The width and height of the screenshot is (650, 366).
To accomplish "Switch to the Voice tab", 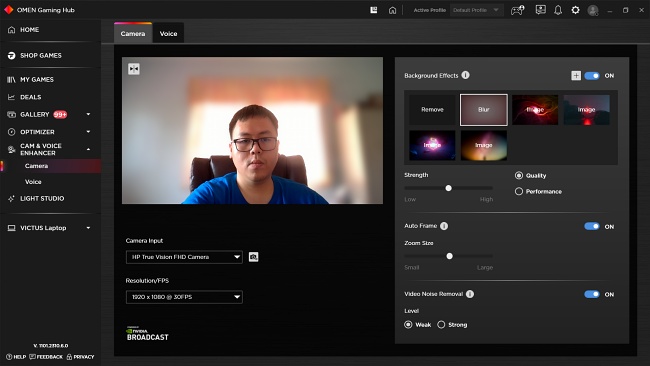I will 168,33.
